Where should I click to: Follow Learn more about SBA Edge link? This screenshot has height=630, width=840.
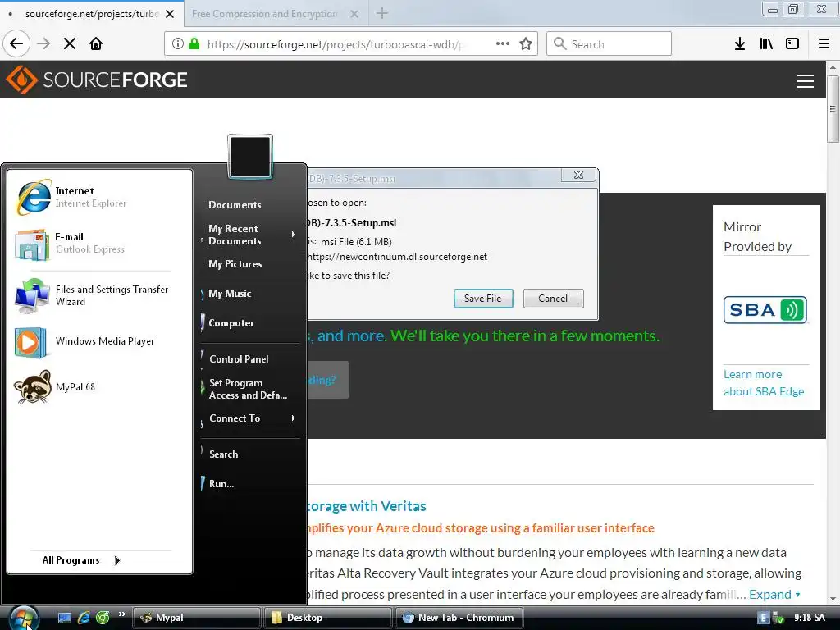[x=764, y=383]
